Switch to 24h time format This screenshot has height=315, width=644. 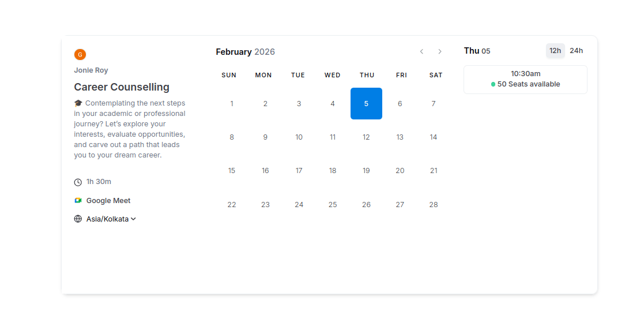576,51
